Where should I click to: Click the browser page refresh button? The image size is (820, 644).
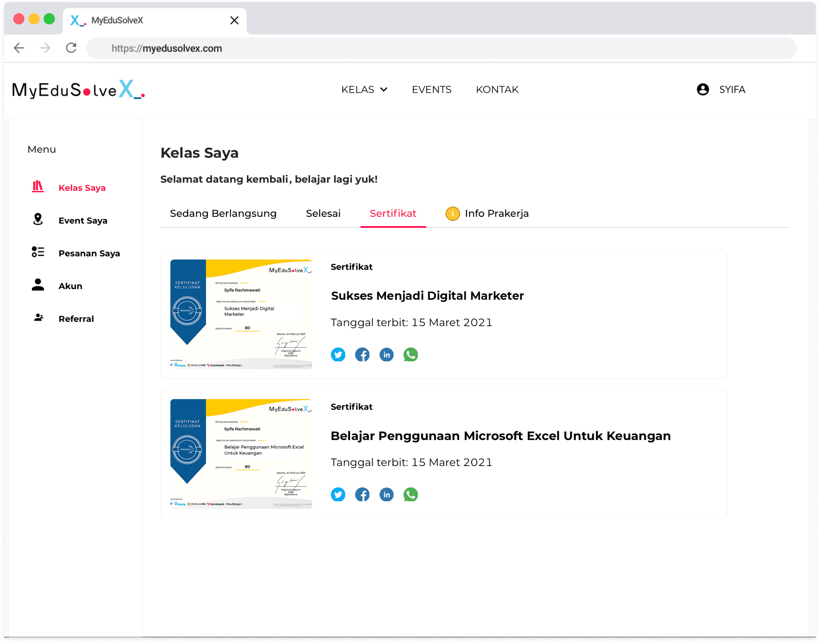pos(71,48)
